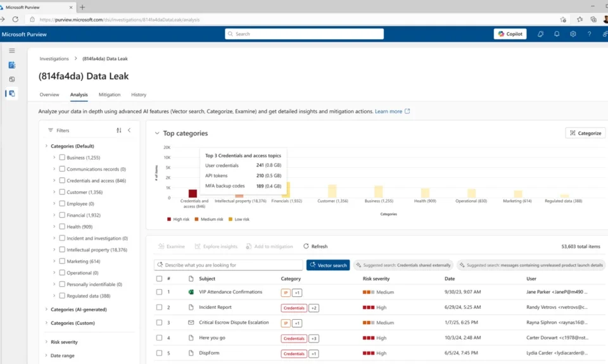Click Explore insights toolbar action
Screen dimensions: 608x364
click(216, 246)
